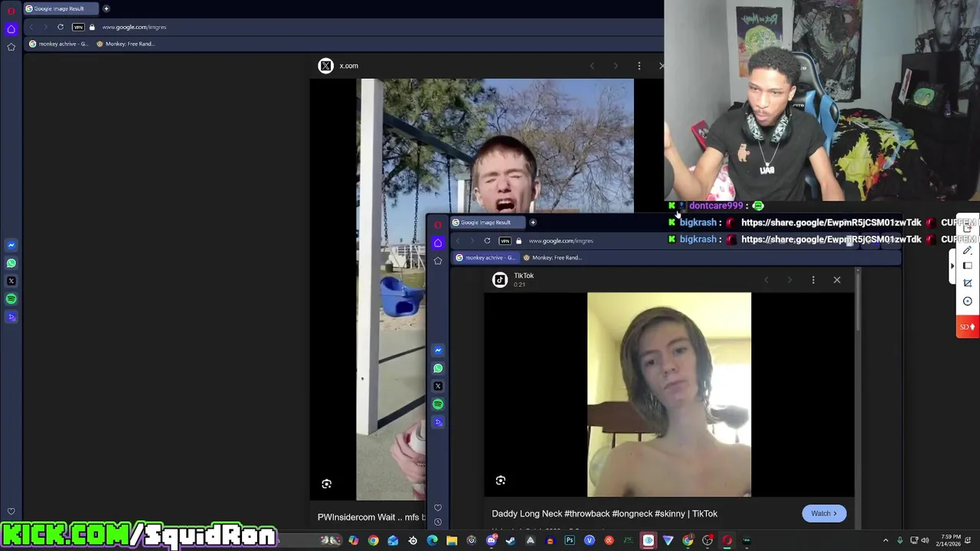This screenshot has width=980, height=551.
Task: Select Google Image Result tab, front window
Action: click(x=487, y=222)
